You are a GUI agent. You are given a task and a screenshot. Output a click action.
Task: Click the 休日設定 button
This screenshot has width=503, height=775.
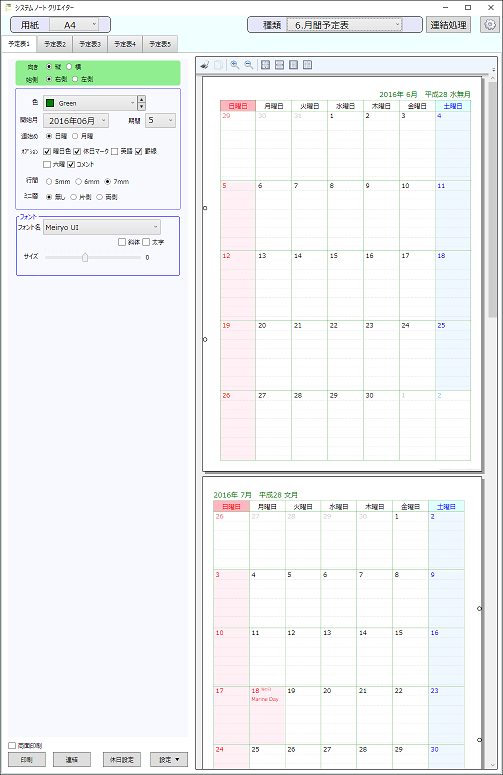point(122,760)
